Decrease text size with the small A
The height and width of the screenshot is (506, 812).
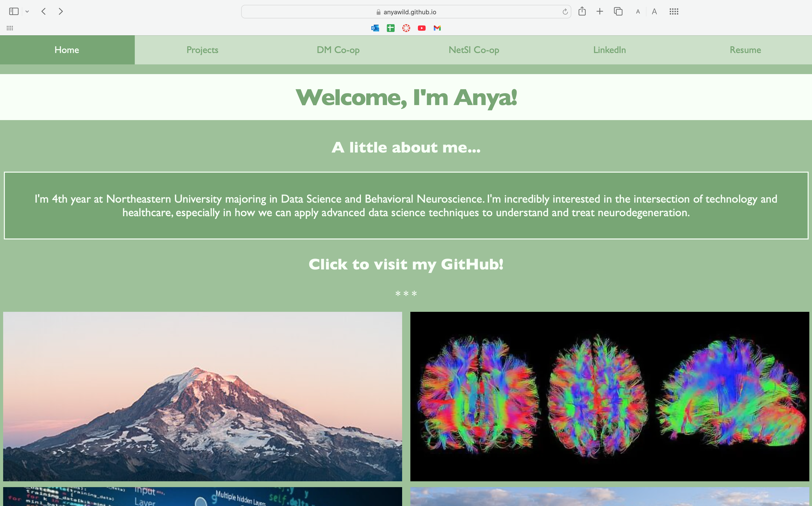pyautogui.click(x=638, y=12)
